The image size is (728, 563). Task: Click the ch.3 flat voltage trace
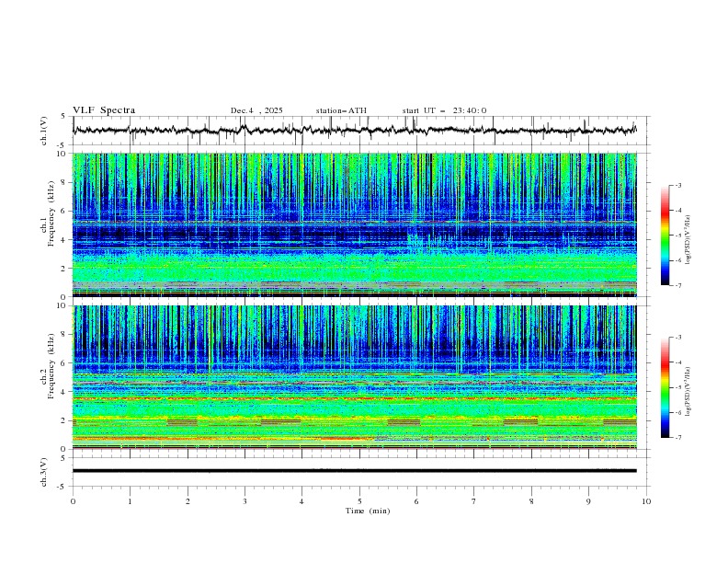[355, 471]
